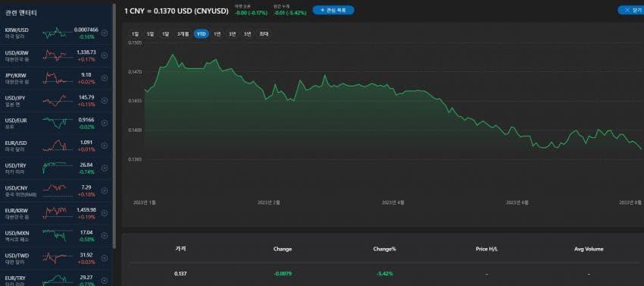Select the 1일 one-day range tab
This screenshot has width=644, height=286.
(135, 34)
